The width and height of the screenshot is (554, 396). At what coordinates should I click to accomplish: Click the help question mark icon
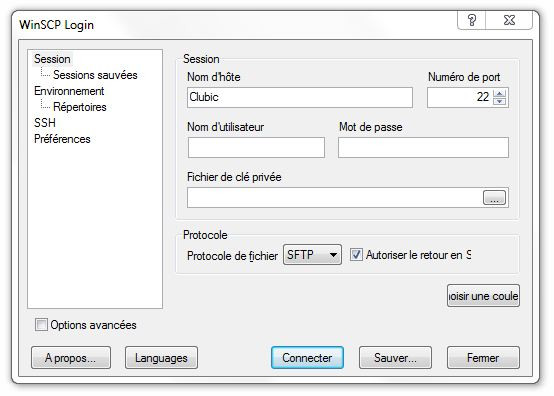(x=472, y=20)
